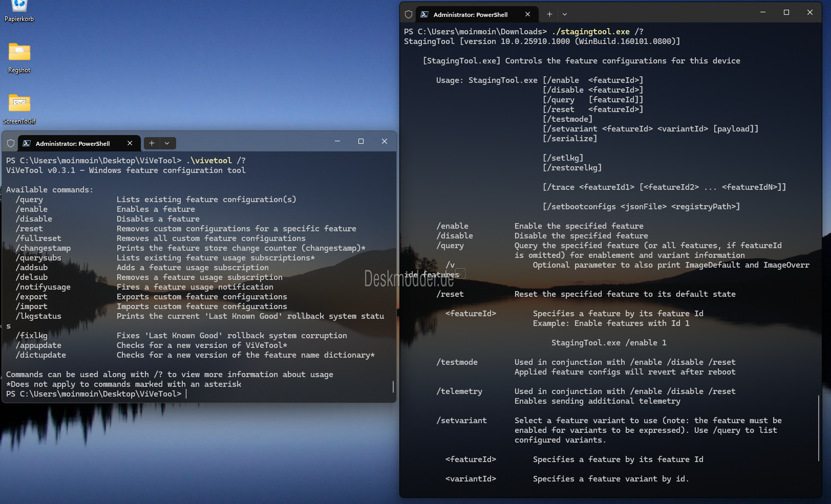Viewport: 831px width, 504px height.
Task: Click '/testmode' option in StagingTool help
Action: click(457, 362)
